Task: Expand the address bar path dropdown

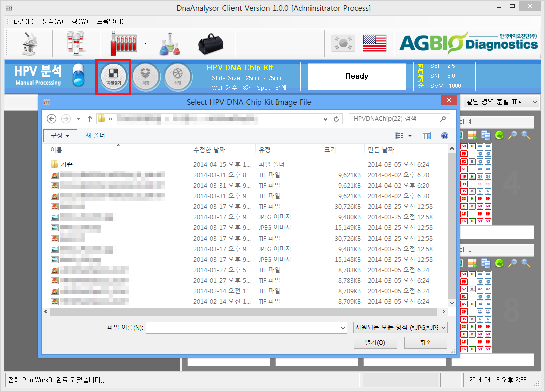Action: 325,119
